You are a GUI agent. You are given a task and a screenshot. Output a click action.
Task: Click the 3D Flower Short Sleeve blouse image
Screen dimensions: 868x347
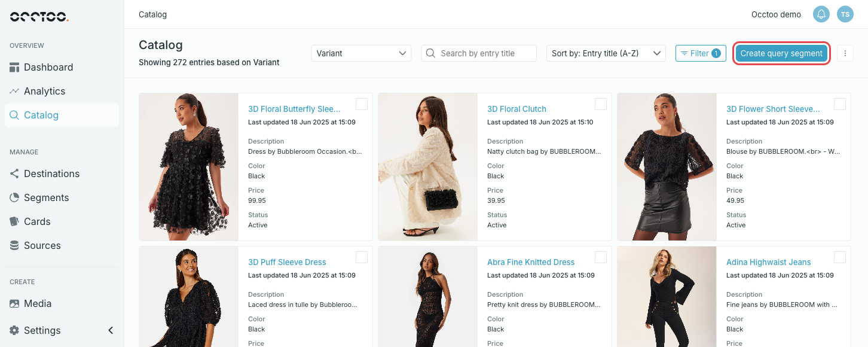pyautogui.click(x=667, y=167)
